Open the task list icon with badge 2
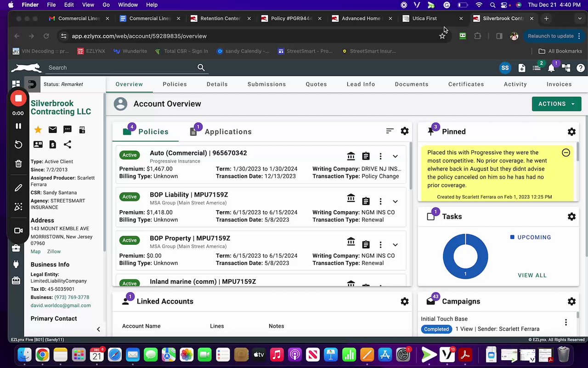588x368 pixels. coord(537,68)
